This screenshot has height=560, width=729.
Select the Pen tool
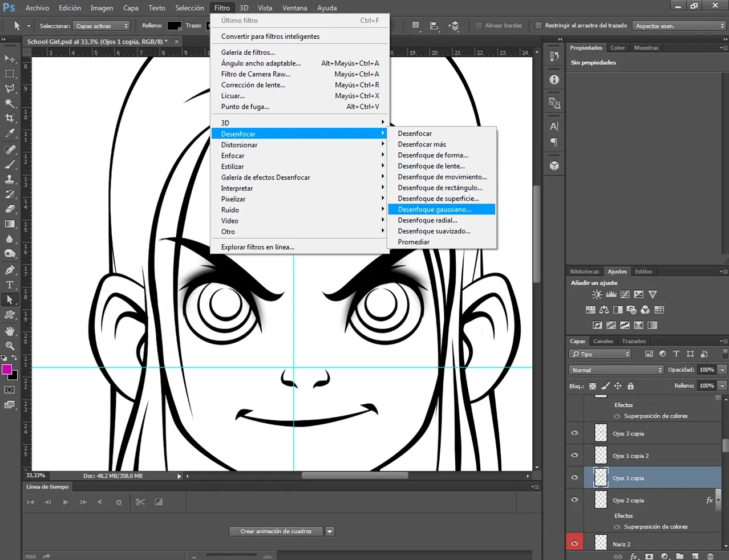pos(10,270)
